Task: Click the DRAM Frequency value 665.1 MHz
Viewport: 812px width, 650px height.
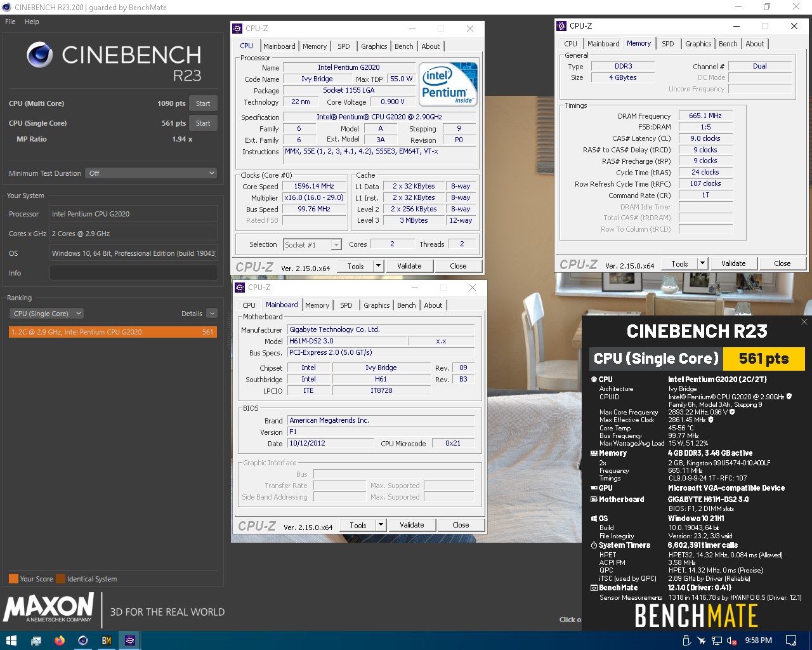Action: [705, 116]
